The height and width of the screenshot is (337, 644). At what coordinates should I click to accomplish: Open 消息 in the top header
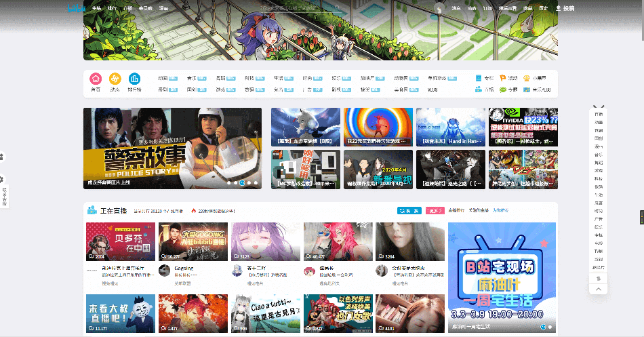pos(456,8)
